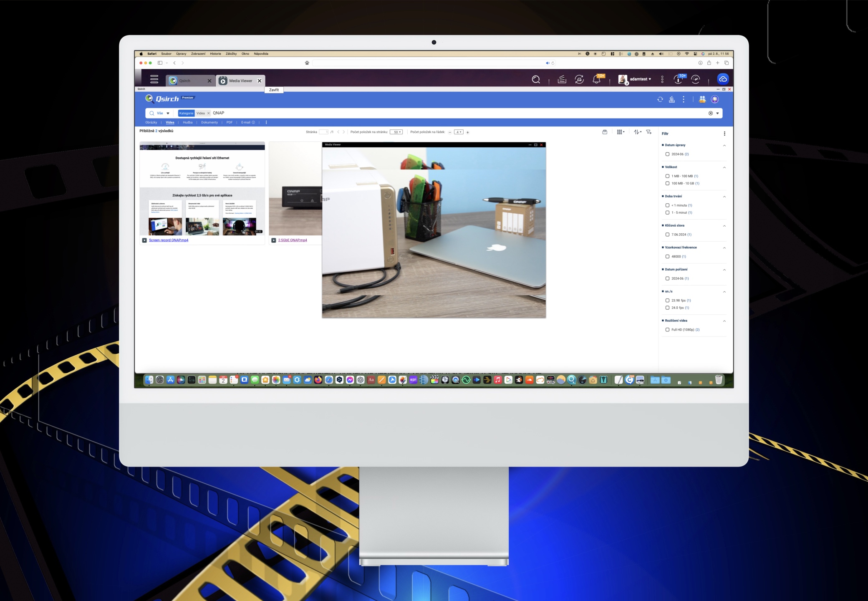The height and width of the screenshot is (601, 868).
Task: Click the Qsirch refresh icon
Action: coord(660,99)
